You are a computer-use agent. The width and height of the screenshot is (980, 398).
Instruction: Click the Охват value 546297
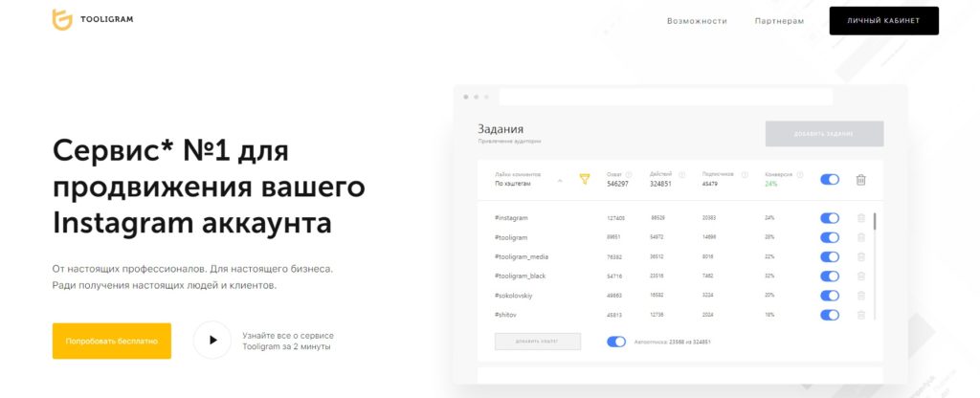pos(617,185)
